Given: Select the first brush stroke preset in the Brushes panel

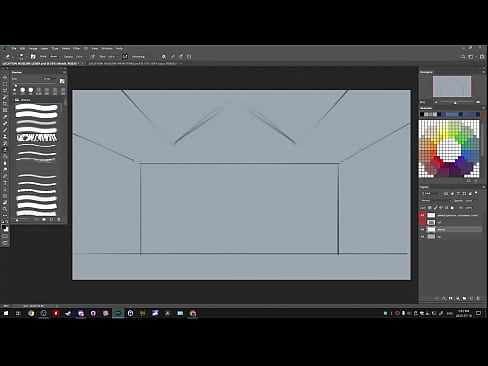Looking at the screenshot, I should [37, 107].
